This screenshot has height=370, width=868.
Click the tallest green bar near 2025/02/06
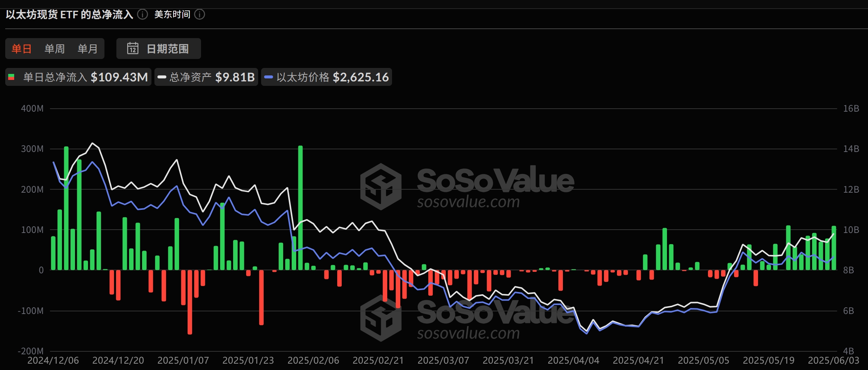pyautogui.click(x=300, y=207)
